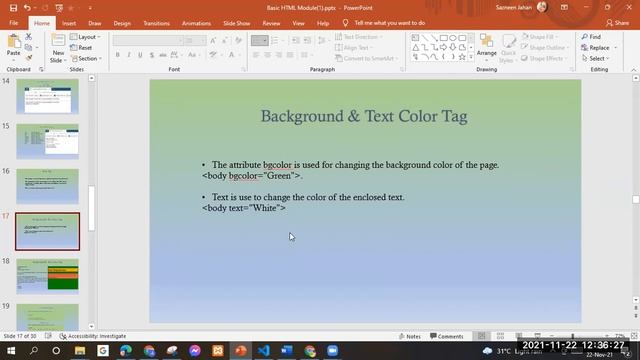Select slide 16 thumbnail
The height and width of the screenshot is (360, 640).
[47, 186]
